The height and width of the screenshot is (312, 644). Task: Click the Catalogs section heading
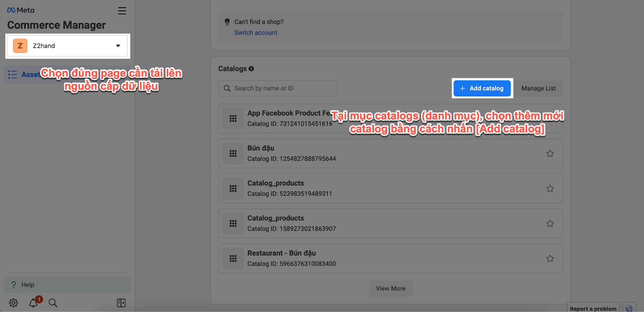click(232, 69)
